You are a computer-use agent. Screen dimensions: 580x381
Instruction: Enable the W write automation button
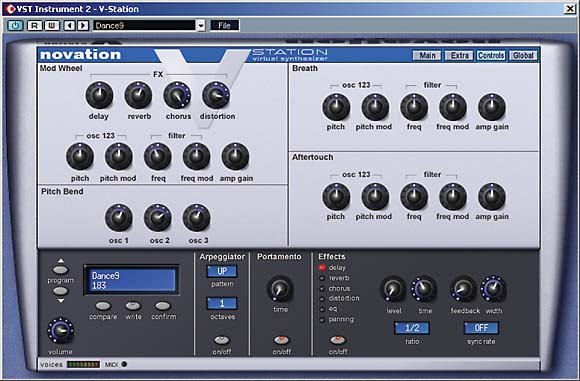(52, 26)
